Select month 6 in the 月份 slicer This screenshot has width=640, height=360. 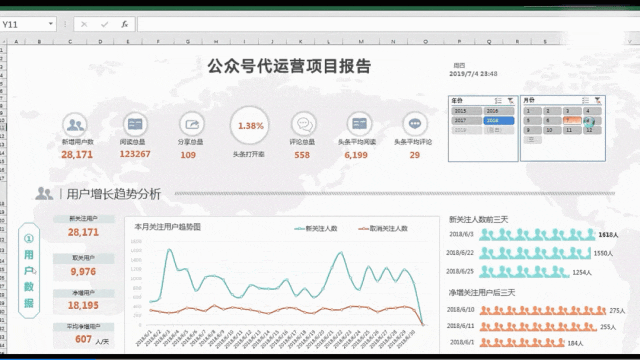(x=552, y=120)
